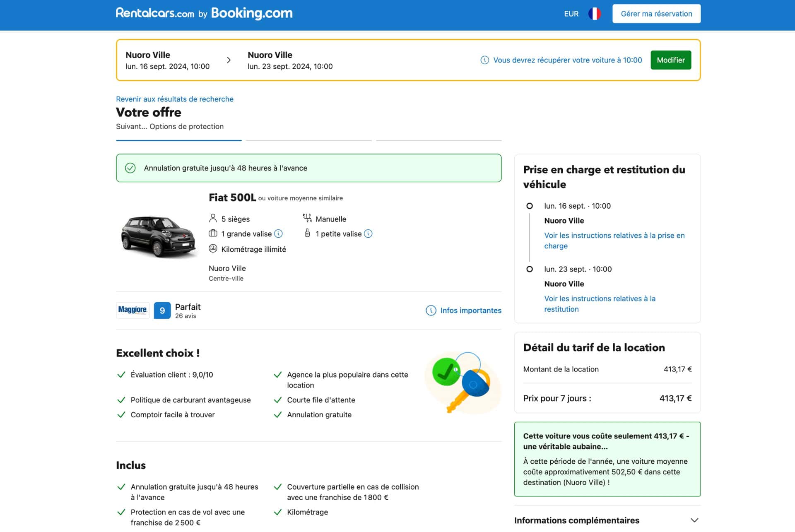Screen dimensions: 795x532
Task: Click the 'Annulation gratuite' text in Excellent choix
Action: click(319, 415)
